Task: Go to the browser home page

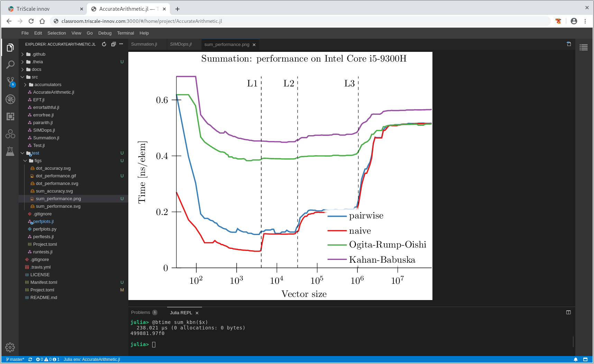Action: tap(42, 21)
